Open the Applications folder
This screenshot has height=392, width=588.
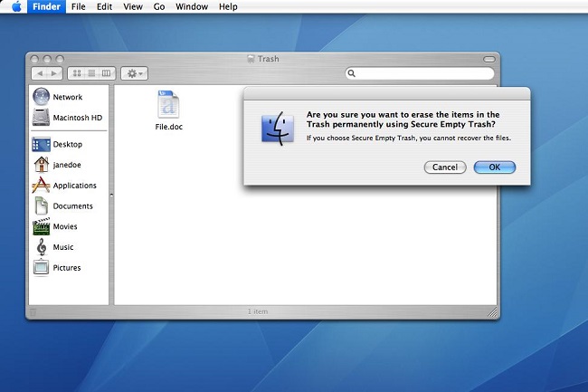(41, 186)
